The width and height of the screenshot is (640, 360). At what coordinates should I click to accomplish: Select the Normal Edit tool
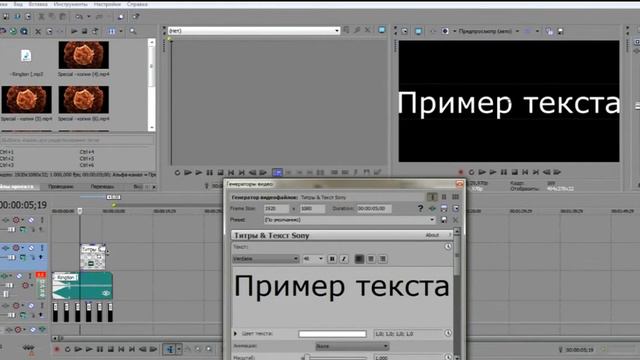coord(169,349)
